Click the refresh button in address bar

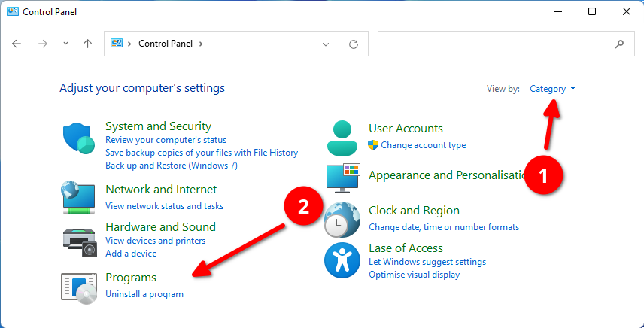(353, 44)
